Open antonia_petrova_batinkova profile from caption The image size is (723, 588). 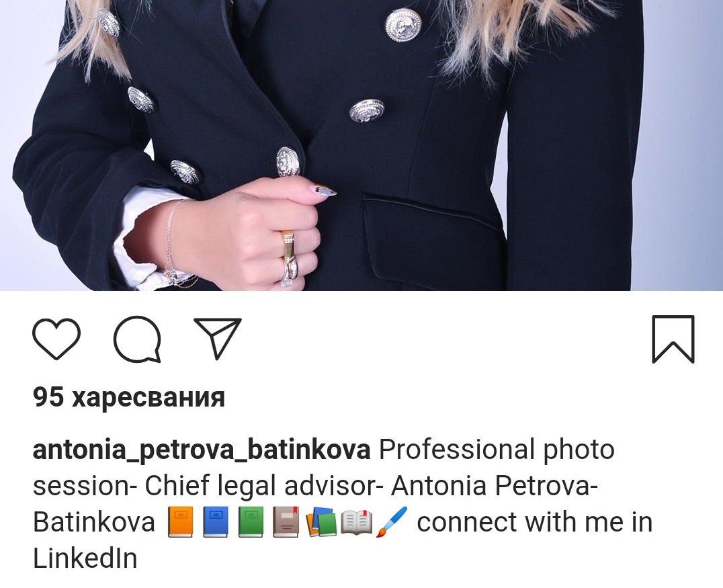click(202, 450)
